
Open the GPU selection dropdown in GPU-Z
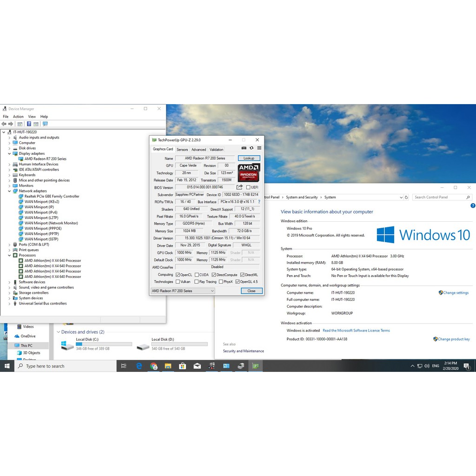tap(183, 291)
